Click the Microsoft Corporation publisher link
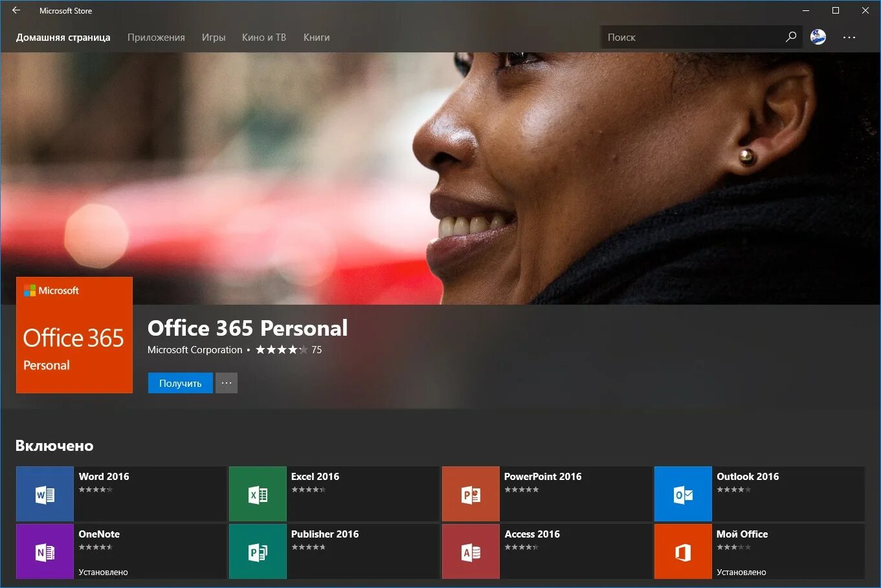 click(x=195, y=350)
